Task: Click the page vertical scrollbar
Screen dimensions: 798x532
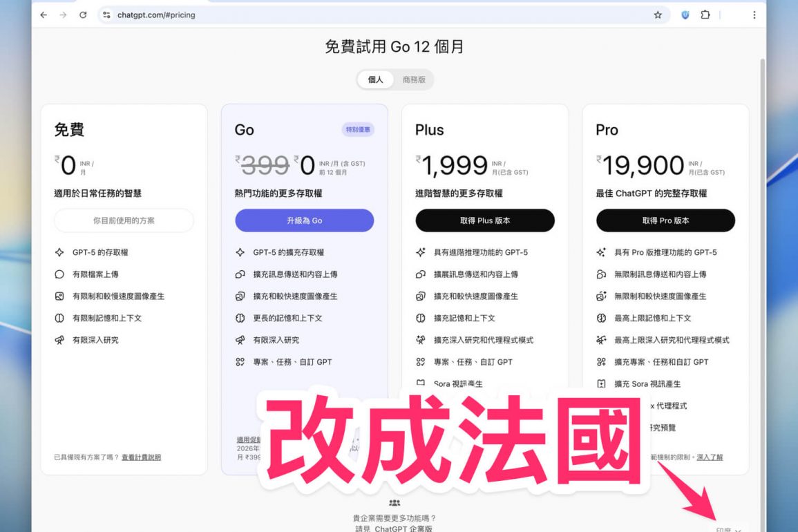Action: pos(763,276)
